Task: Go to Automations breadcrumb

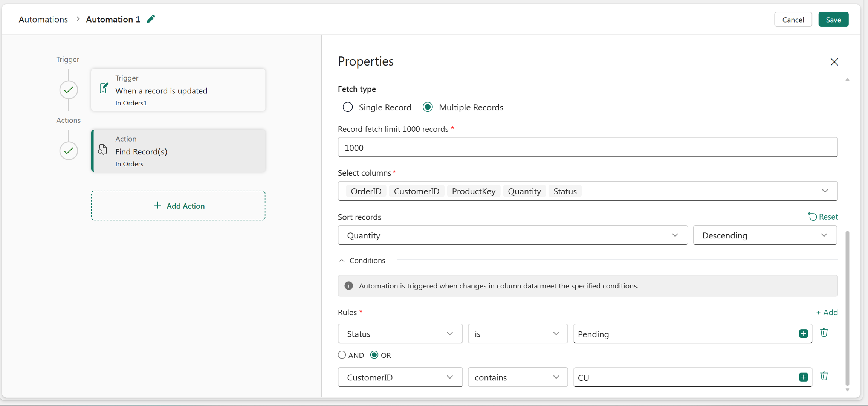Action: tap(43, 20)
